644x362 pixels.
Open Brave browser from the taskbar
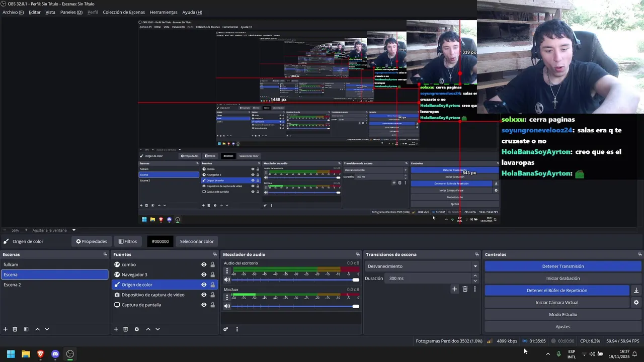pos(40,354)
